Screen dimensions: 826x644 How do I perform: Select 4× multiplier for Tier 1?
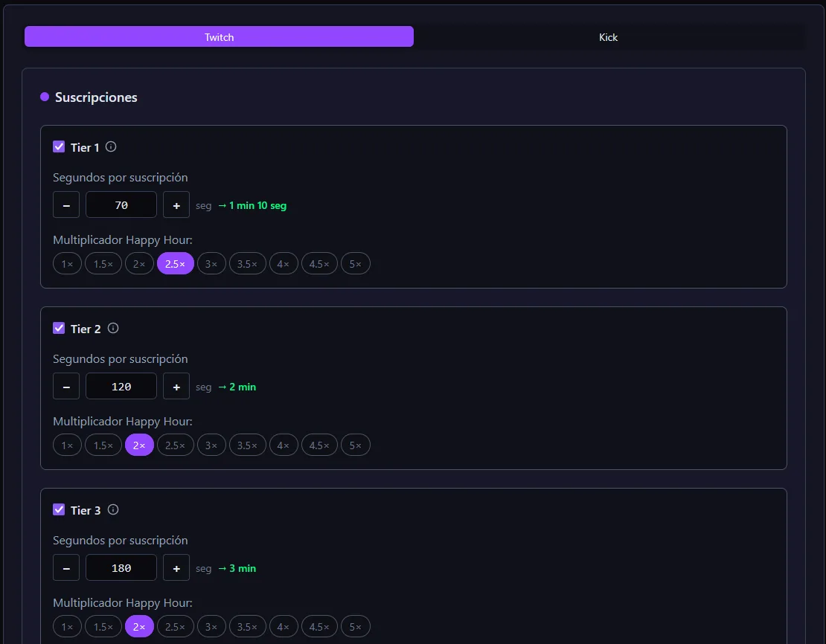[x=284, y=264]
